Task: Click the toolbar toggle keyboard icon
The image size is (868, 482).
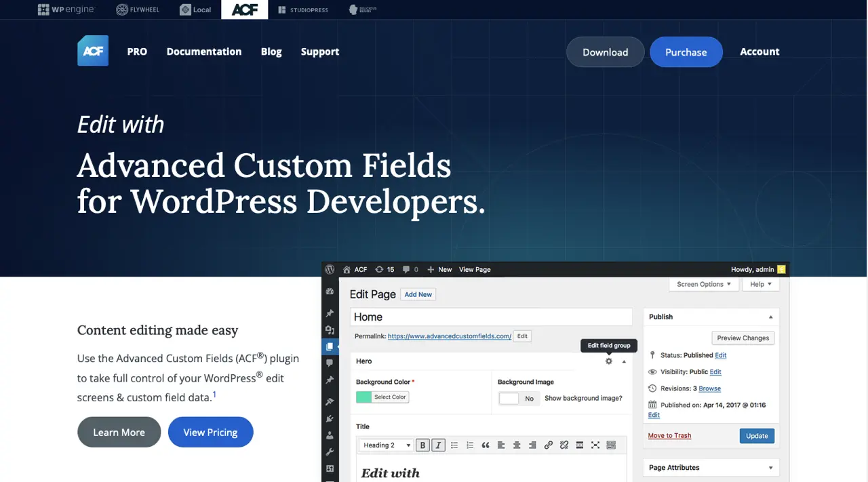Action: click(611, 445)
